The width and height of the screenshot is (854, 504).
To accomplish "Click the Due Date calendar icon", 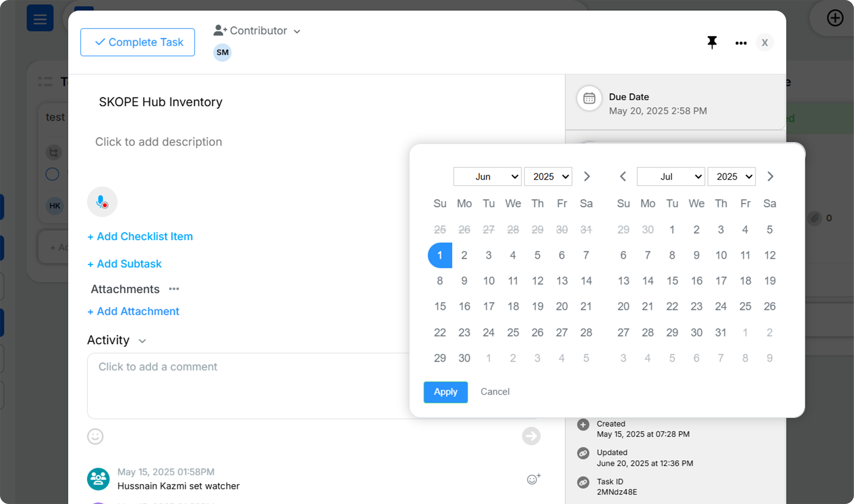I will point(589,99).
